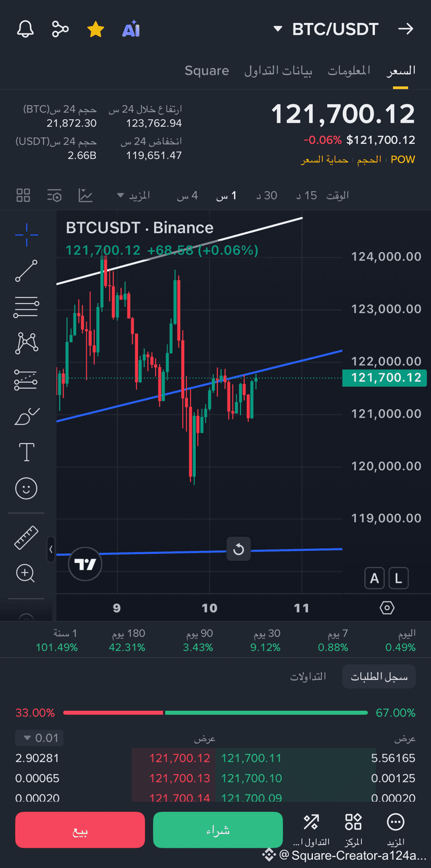Select the ruler measure tool
This screenshot has height=868, width=431.
pos(26,538)
